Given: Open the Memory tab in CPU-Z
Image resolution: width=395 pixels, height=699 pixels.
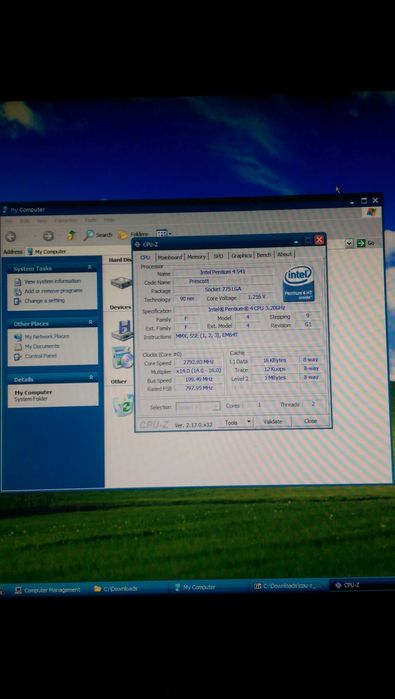Looking at the screenshot, I should click(196, 257).
